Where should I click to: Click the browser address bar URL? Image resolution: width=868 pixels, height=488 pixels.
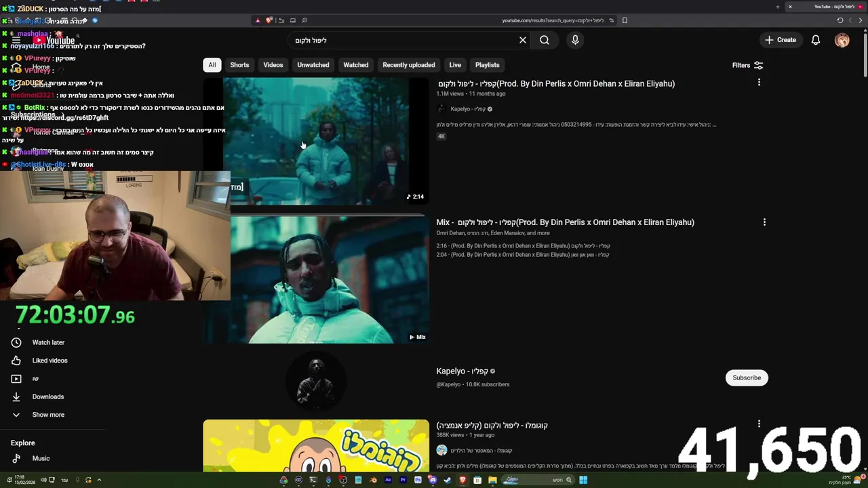[x=553, y=20]
